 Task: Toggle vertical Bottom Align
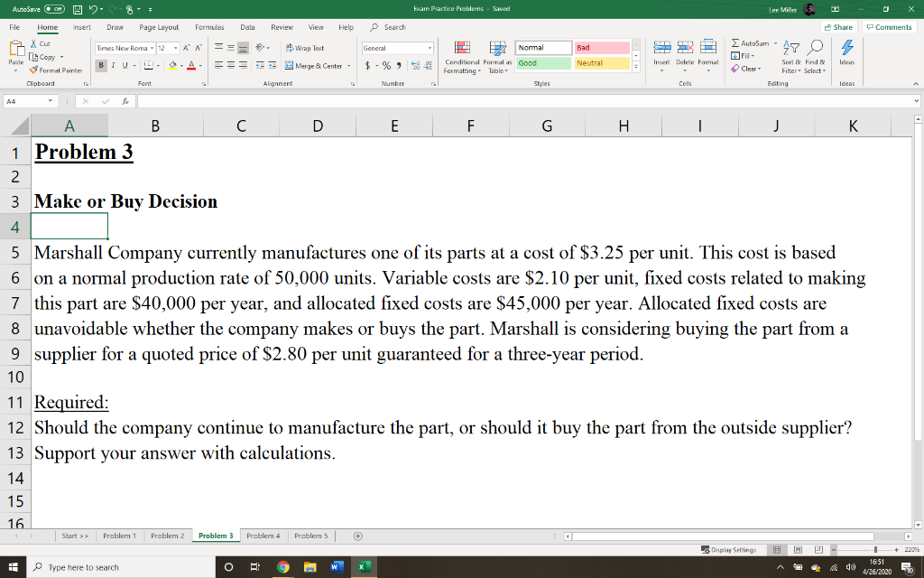244,48
